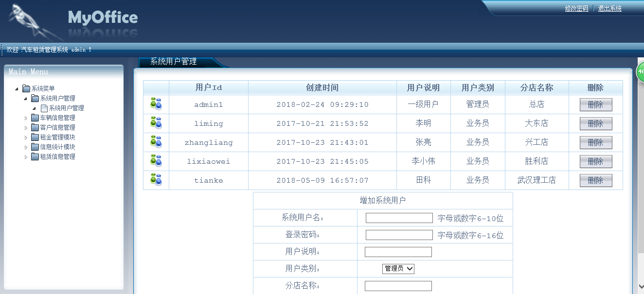Click the user icon in liming row
The height and width of the screenshot is (294, 644).
tap(156, 122)
